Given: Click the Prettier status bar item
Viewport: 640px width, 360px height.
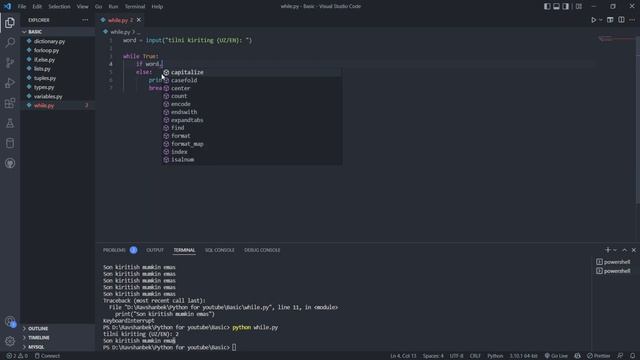Looking at the screenshot, I should click(x=598, y=356).
